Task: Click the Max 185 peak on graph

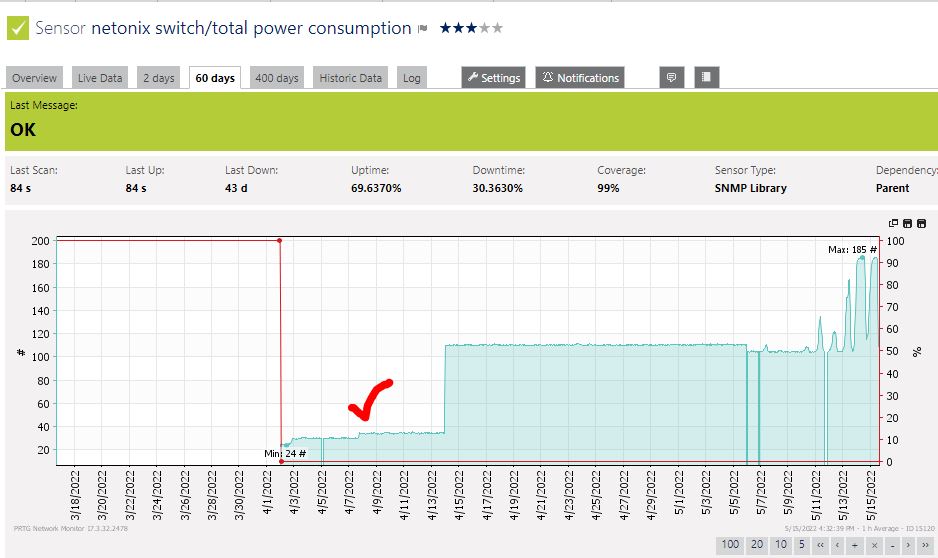Action: click(x=862, y=257)
